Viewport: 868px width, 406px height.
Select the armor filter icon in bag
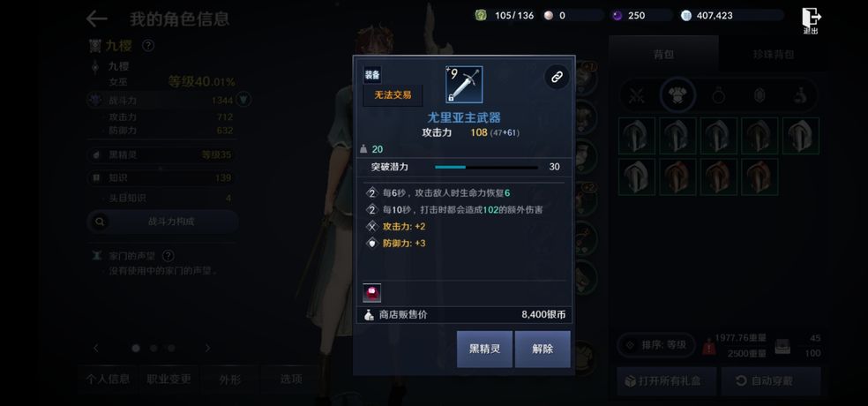pos(677,96)
